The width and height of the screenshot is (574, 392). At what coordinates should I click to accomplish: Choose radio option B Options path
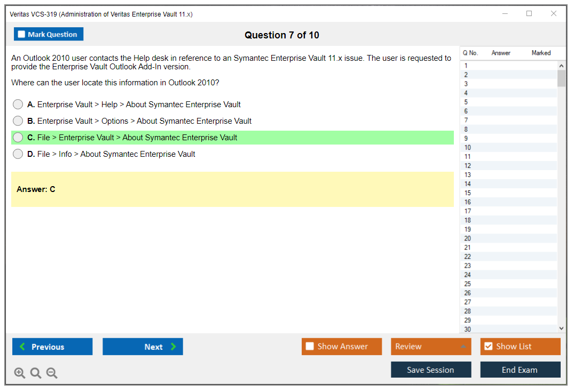(x=18, y=121)
